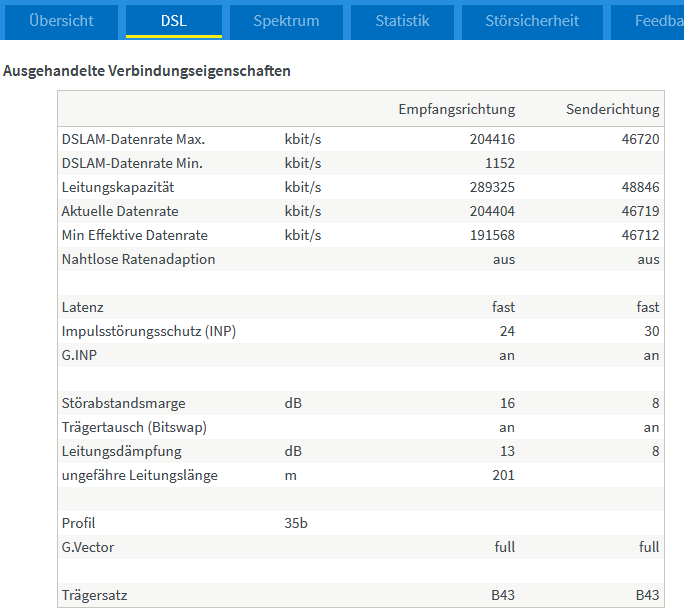The image size is (684, 612).
Task: Select the DSL tab
Action: [x=174, y=21]
